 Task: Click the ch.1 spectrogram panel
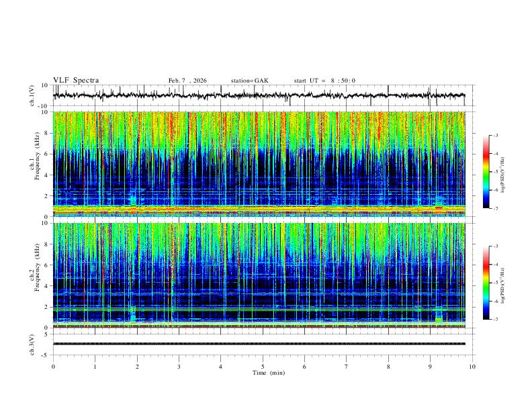click(259, 164)
